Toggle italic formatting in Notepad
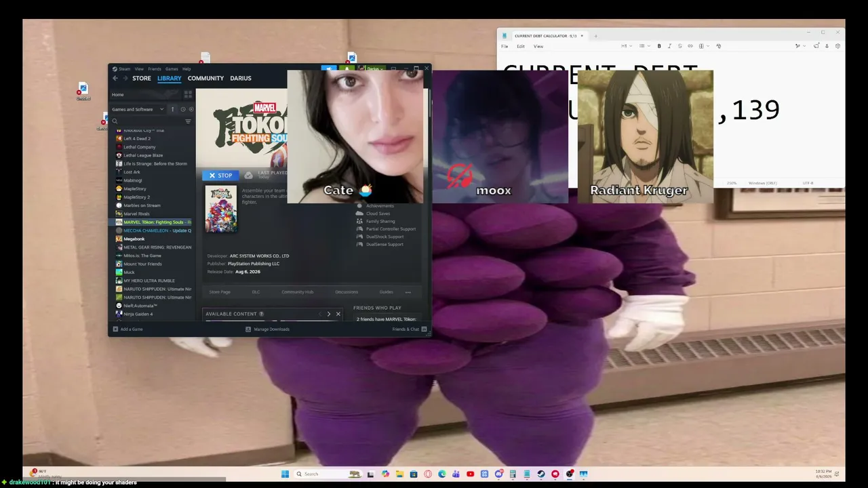This screenshot has width=868, height=488. (669, 46)
